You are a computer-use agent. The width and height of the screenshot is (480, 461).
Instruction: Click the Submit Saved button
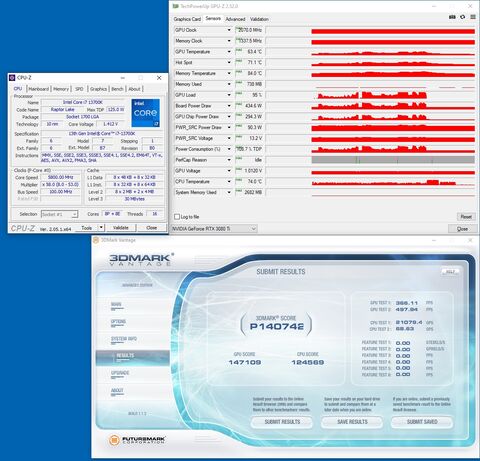point(422,422)
